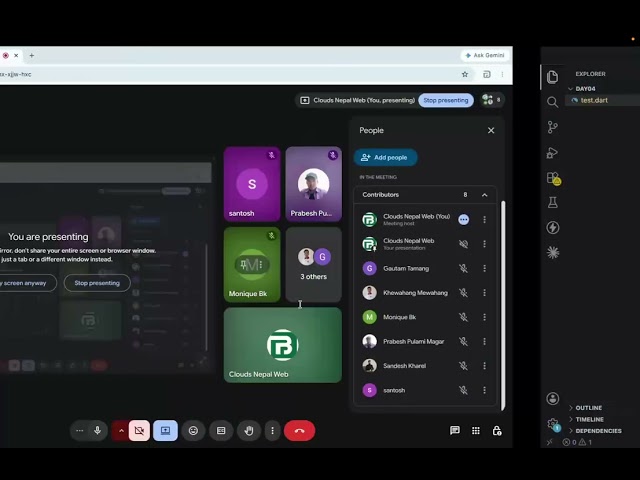The width and height of the screenshot is (640, 480).
Task: Leave call with red hang-up button
Action: tap(299, 431)
